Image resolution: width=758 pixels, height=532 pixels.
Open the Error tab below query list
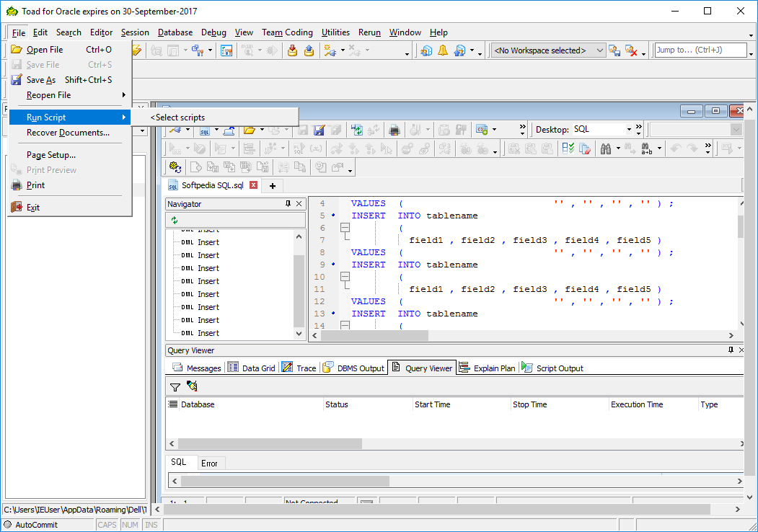pos(209,463)
